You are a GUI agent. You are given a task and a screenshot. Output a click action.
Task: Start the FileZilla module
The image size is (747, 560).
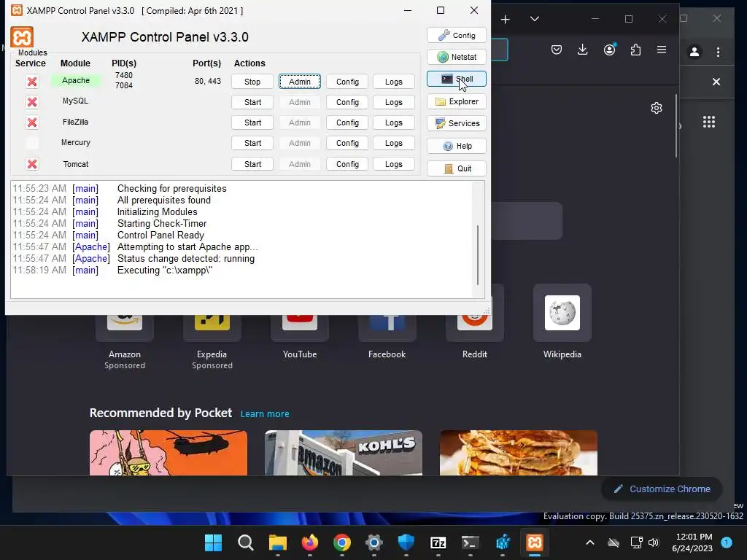[252, 122]
